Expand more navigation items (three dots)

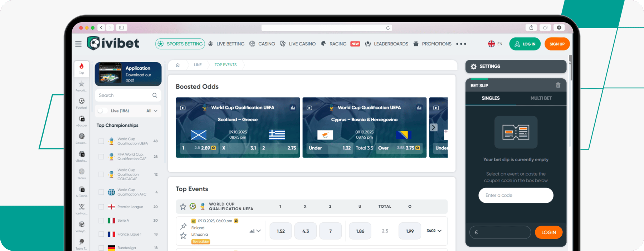click(x=461, y=44)
